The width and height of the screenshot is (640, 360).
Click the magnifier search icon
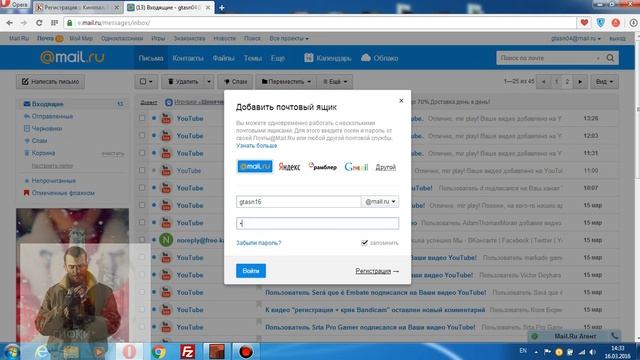610,58
